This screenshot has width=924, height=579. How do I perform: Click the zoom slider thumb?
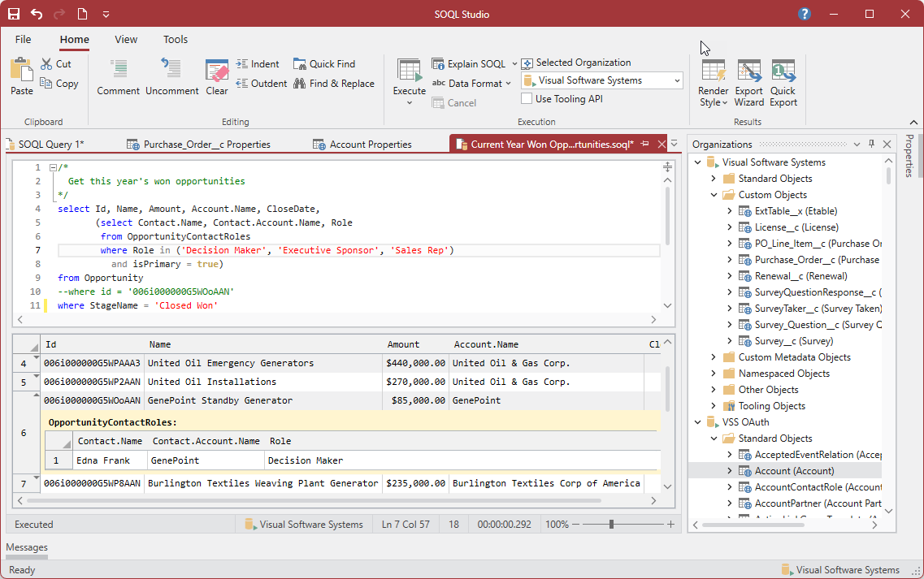pyautogui.click(x=611, y=525)
